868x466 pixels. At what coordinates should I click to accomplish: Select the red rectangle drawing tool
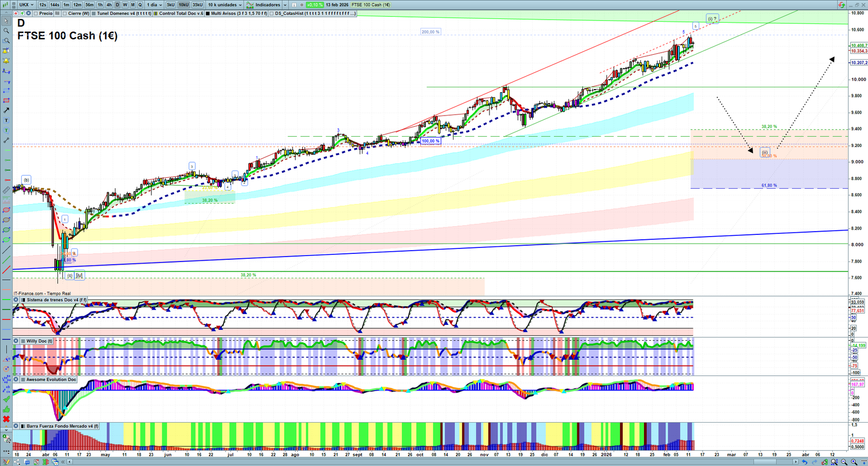7,101
